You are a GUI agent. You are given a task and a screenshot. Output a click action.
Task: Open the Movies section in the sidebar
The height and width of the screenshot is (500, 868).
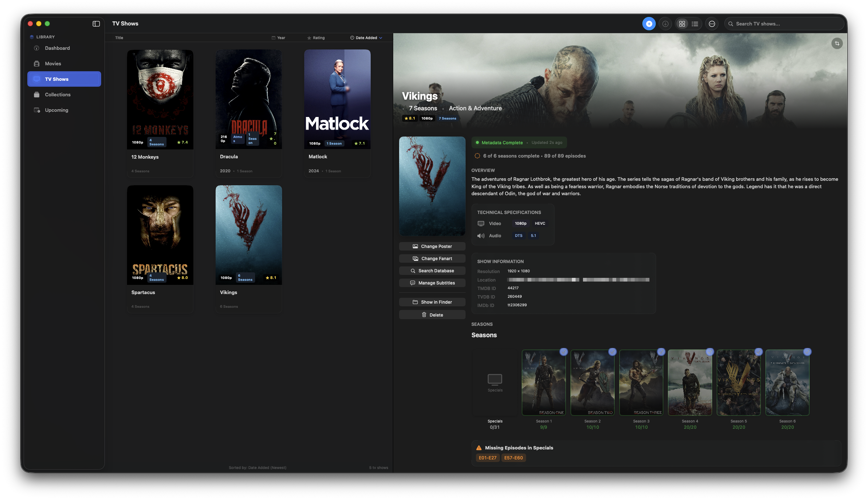[x=52, y=63]
